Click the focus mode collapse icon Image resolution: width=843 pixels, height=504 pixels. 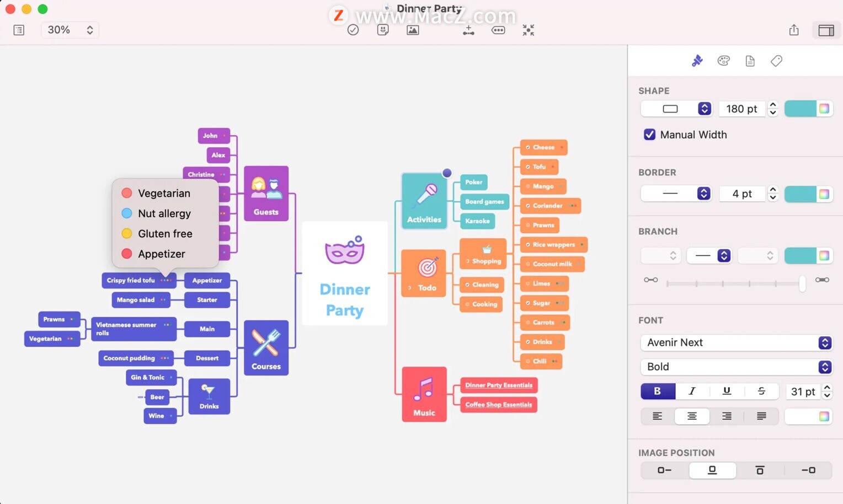529,30
